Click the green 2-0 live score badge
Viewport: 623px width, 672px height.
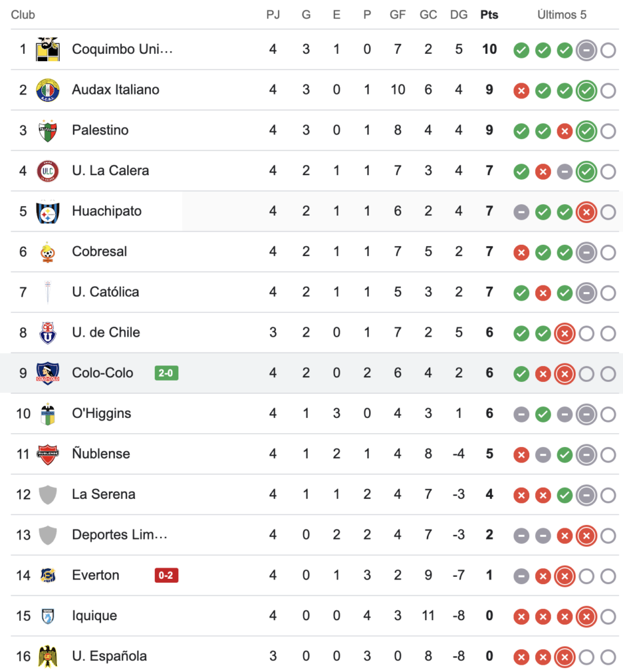pos(167,373)
